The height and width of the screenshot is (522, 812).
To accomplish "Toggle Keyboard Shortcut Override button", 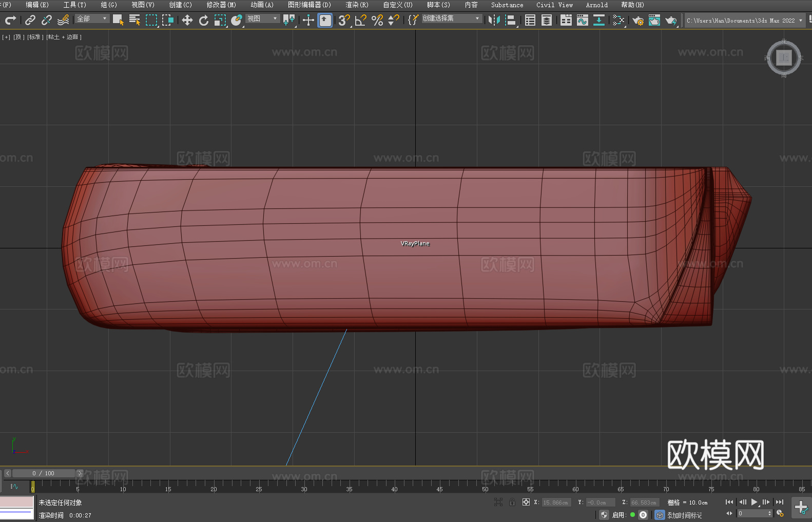I will coord(325,20).
